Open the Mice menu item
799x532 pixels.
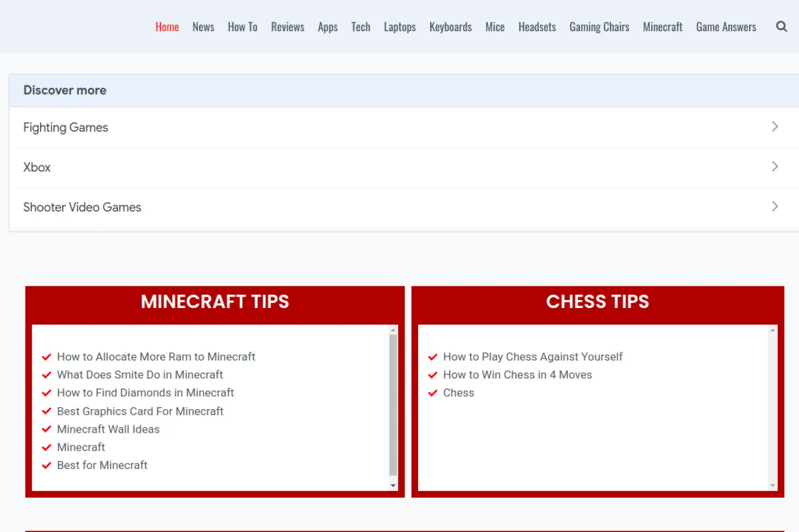click(x=495, y=27)
